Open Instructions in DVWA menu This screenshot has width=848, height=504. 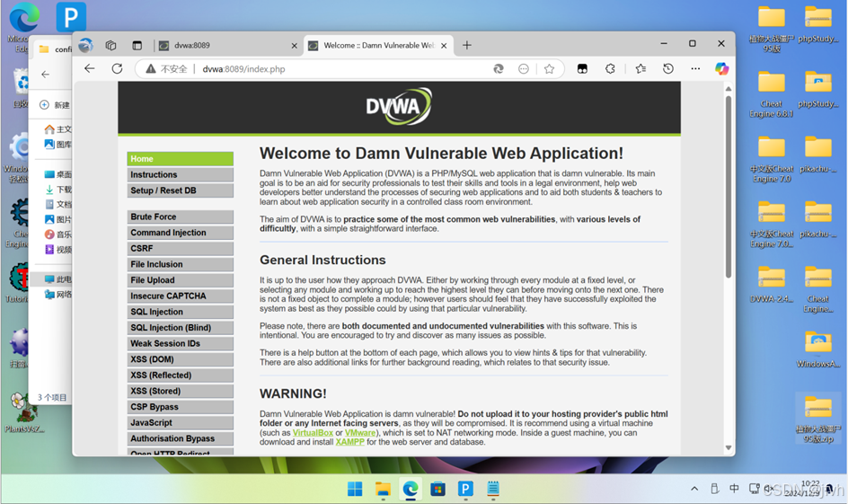point(180,174)
